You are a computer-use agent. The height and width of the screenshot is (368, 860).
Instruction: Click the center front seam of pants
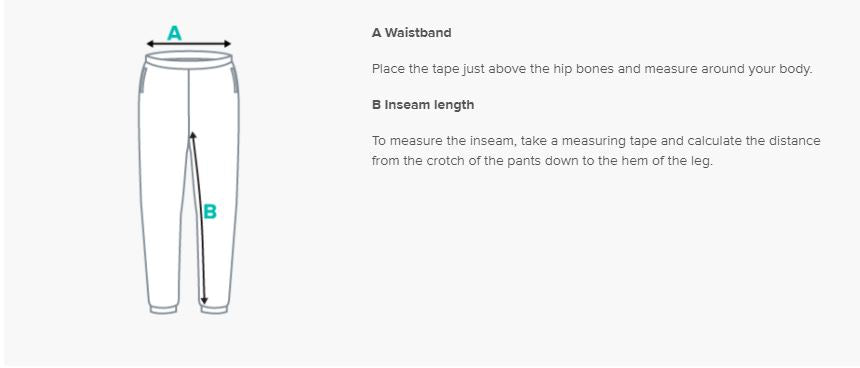pos(189,100)
